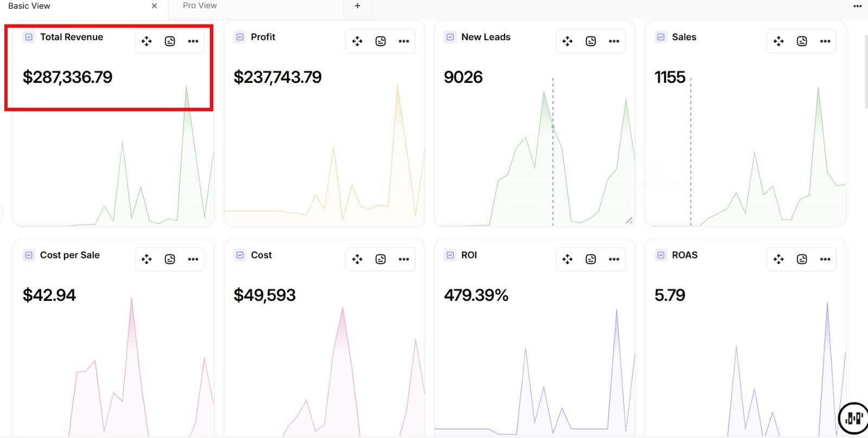Click the $42.94 cost per sale value
This screenshot has height=438, width=868.
coord(49,295)
